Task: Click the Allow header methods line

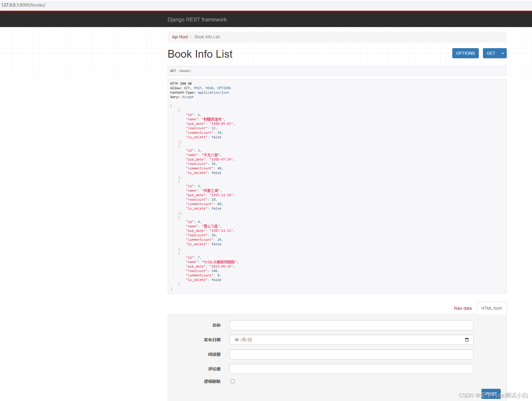Action: [x=200, y=88]
